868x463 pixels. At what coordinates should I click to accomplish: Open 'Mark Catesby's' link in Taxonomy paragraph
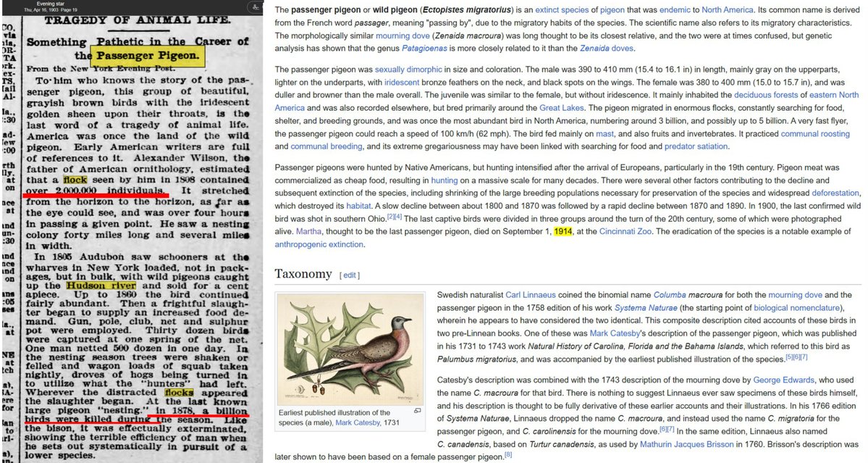[x=615, y=333]
